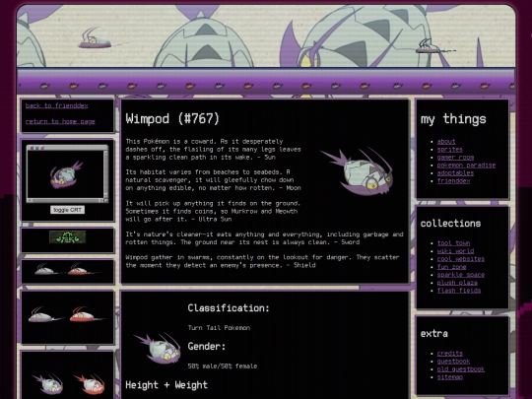Open the 'cool websites' link
Image resolution: width=532 pixels, height=399 pixels.
(x=461, y=259)
